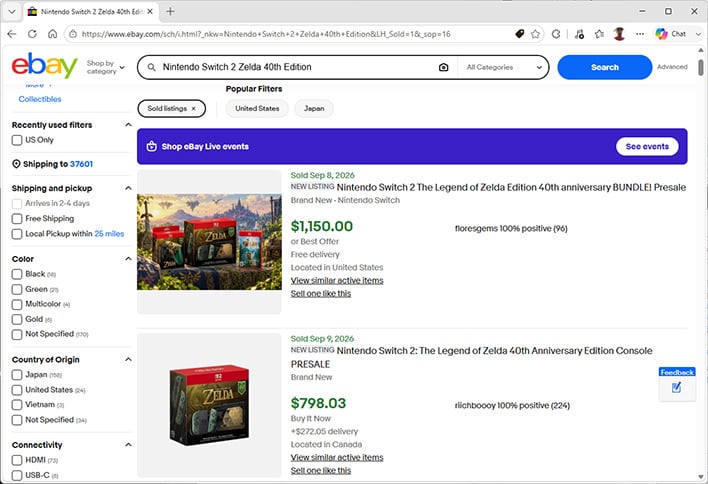
Task: Close the Nintendo Switch 2 Zelda tab
Action: click(x=150, y=11)
